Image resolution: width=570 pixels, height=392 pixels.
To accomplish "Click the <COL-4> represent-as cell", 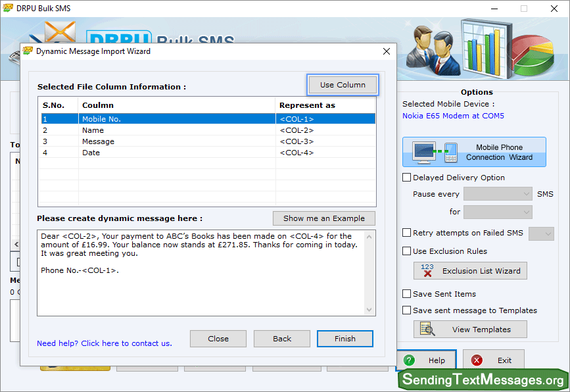I will point(297,153).
